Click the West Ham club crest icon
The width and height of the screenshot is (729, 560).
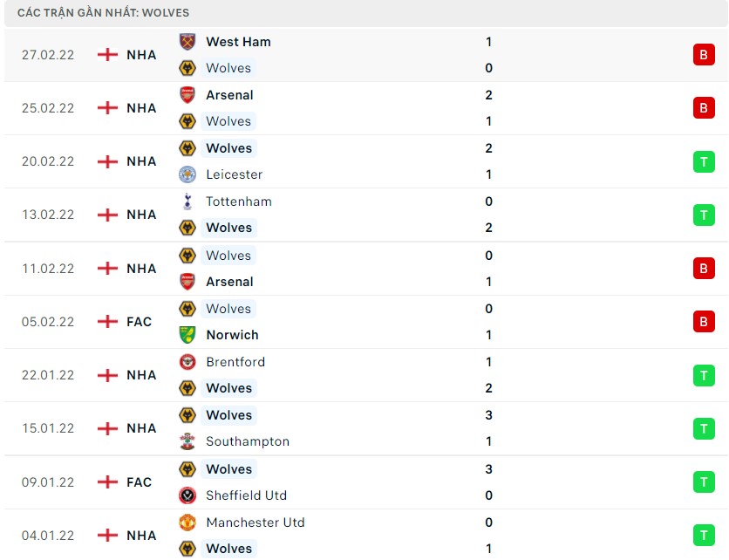click(x=187, y=42)
